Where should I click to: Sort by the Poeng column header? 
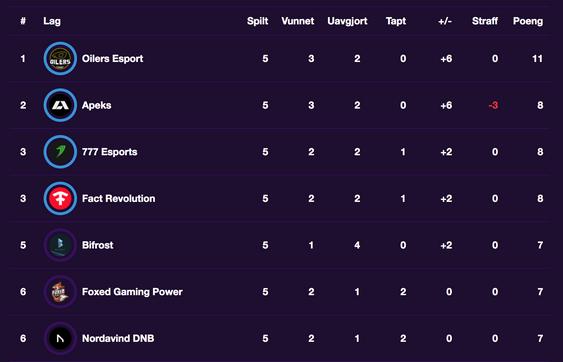click(528, 21)
